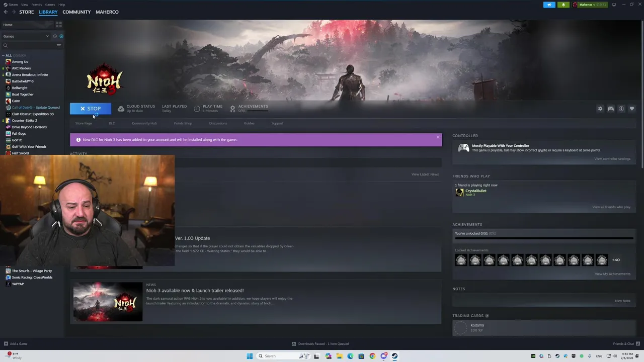The image size is (644, 362).
Task: Click View controller settings link
Action: pyautogui.click(x=612, y=159)
